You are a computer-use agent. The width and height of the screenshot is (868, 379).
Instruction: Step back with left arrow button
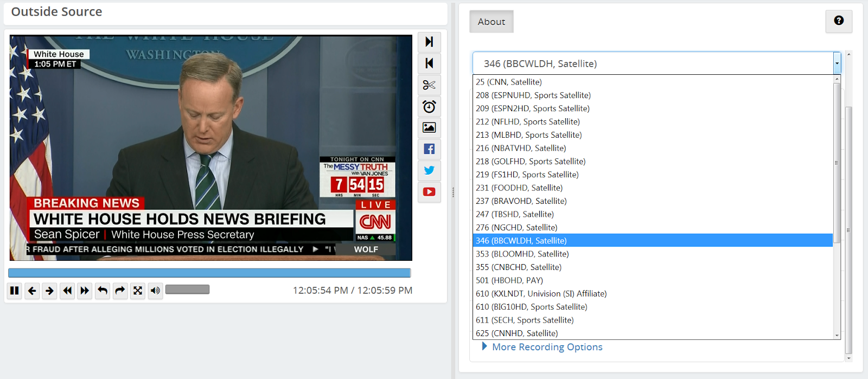(x=32, y=291)
